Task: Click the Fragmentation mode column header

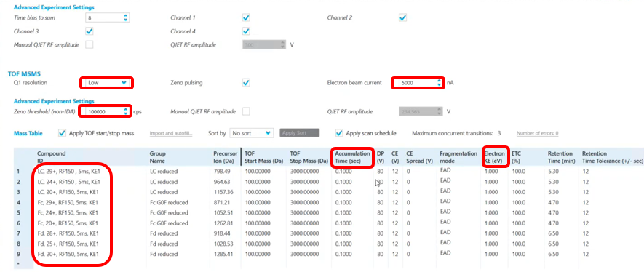Action: tap(458, 157)
